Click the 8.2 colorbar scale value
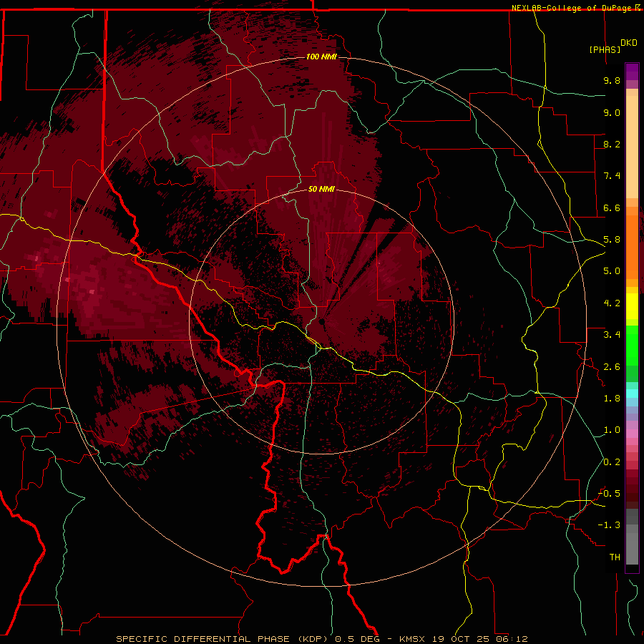 point(612,144)
